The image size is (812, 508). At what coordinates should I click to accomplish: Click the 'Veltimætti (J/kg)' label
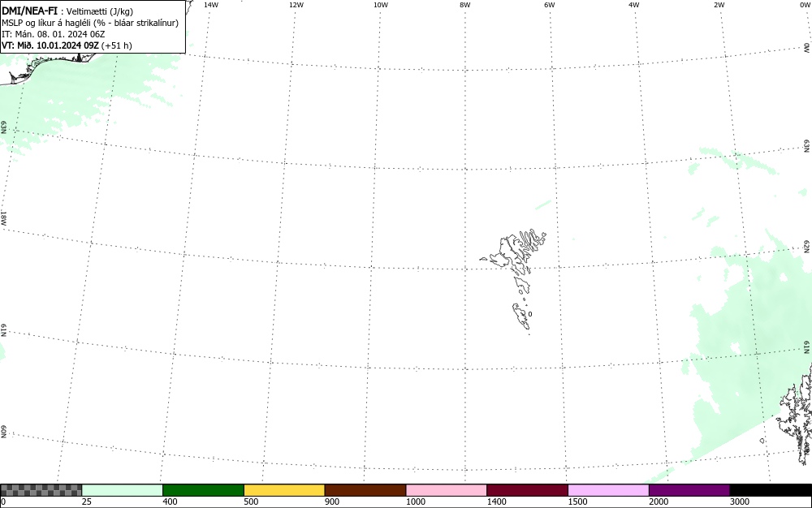(99, 11)
